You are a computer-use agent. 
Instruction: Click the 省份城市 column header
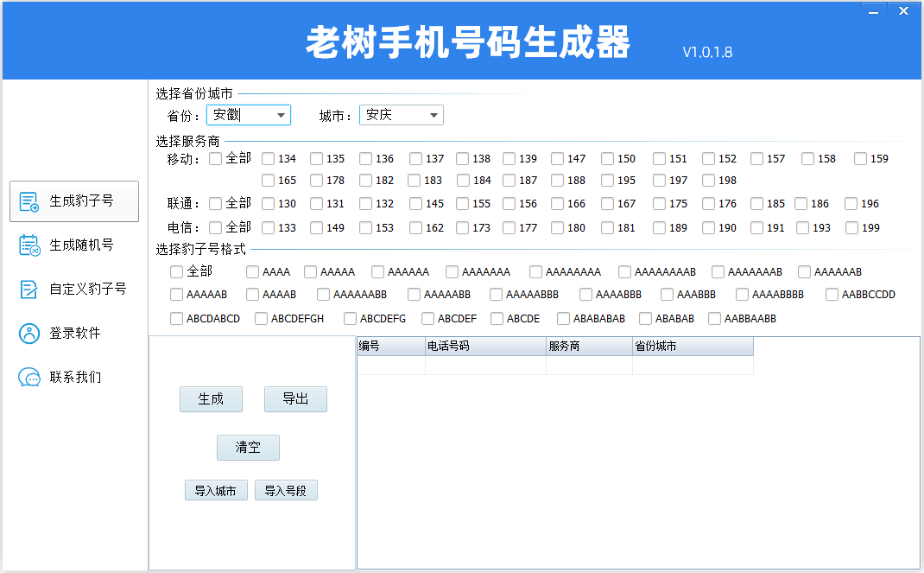pyautogui.click(x=693, y=346)
